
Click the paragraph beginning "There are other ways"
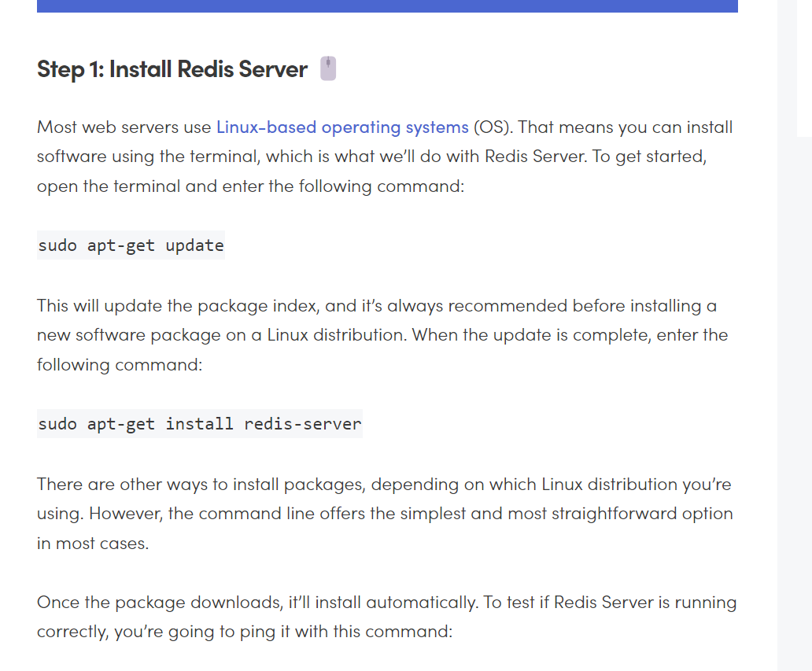point(385,514)
